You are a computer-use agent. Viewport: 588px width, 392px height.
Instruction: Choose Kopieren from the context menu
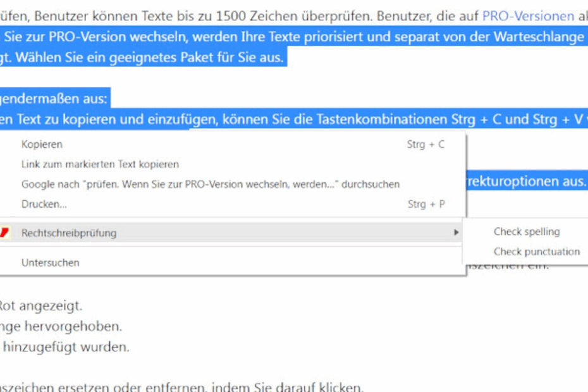point(42,144)
